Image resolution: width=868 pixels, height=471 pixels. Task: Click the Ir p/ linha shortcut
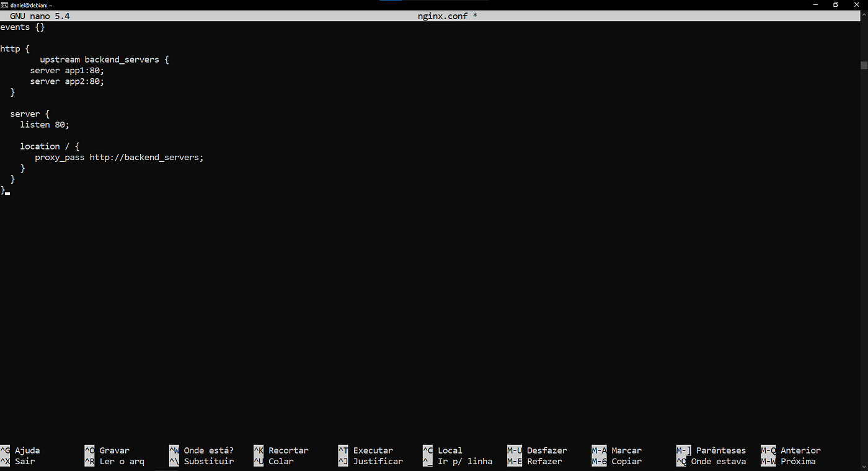click(x=458, y=461)
